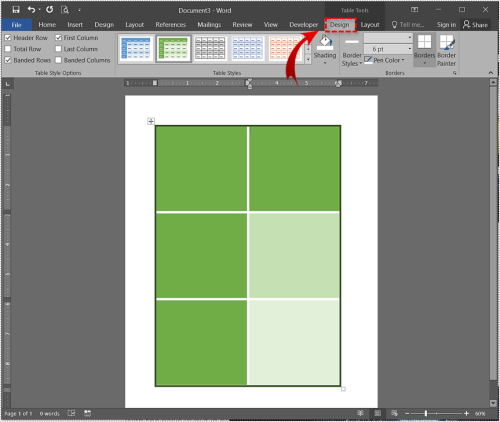Click the Sign in link

pos(446,25)
